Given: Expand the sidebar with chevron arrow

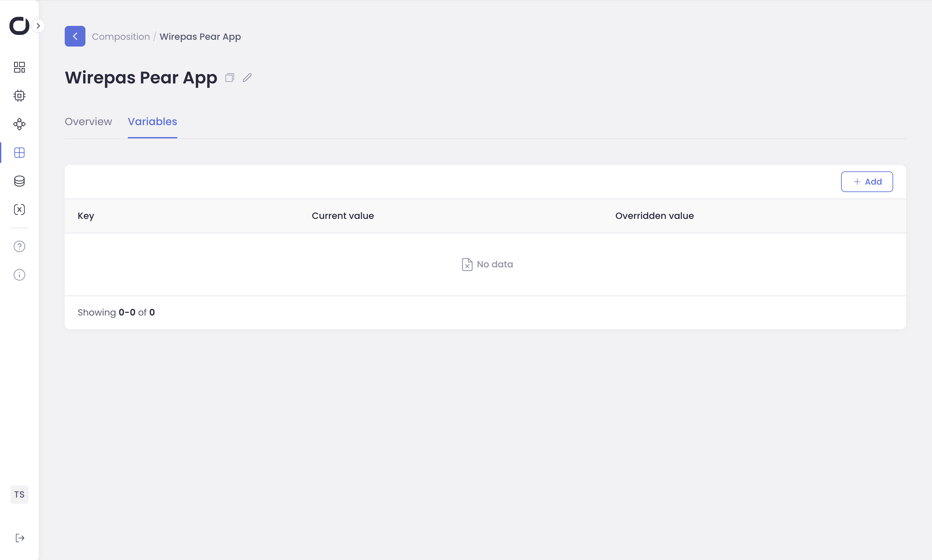Looking at the screenshot, I should (38, 26).
